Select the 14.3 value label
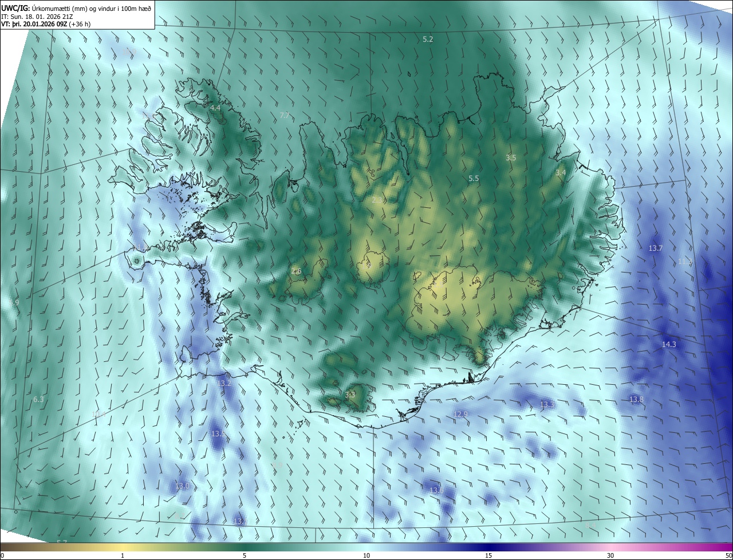 click(669, 345)
